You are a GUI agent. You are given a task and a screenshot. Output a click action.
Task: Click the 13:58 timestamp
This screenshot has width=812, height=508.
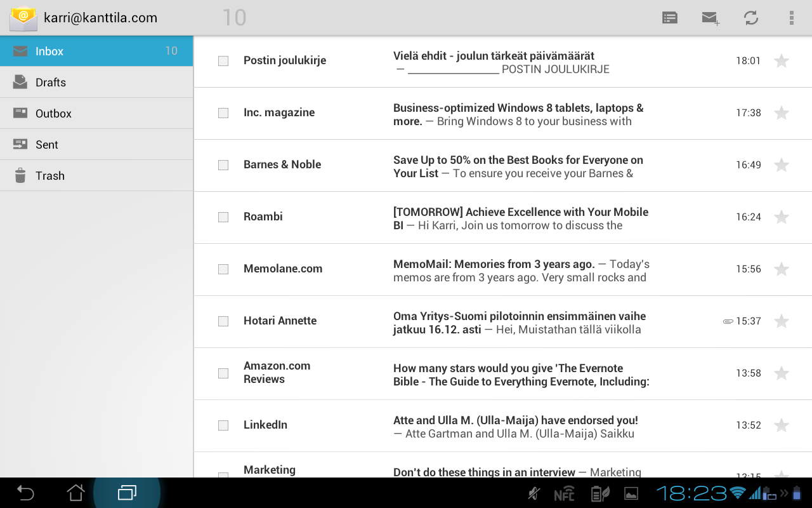coord(749,373)
